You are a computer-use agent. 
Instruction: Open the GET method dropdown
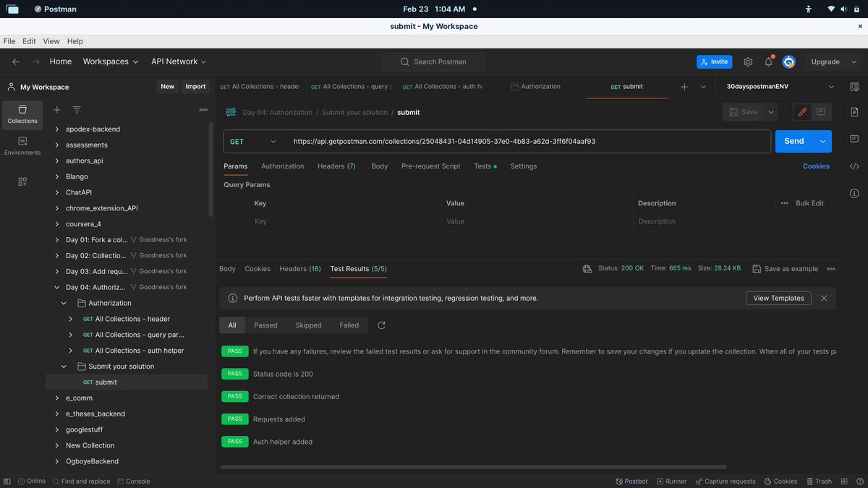pyautogui.click(x=255, y=142)
